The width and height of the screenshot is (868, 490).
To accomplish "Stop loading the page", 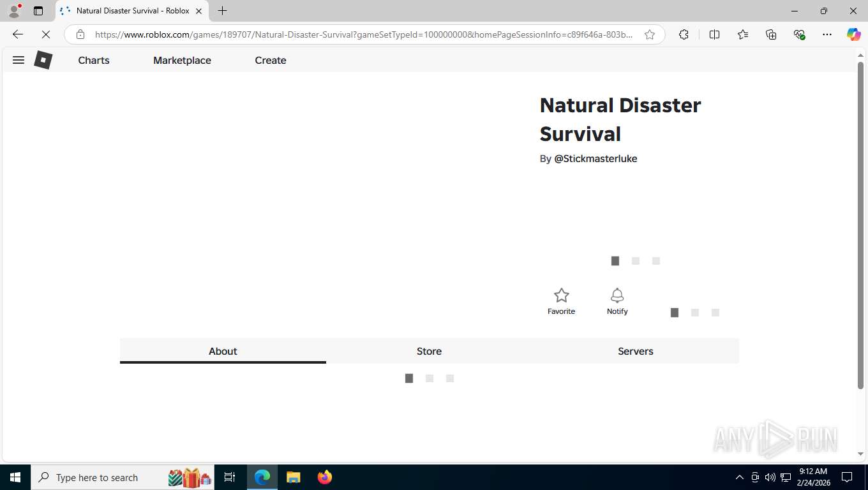I will point(46,34).
